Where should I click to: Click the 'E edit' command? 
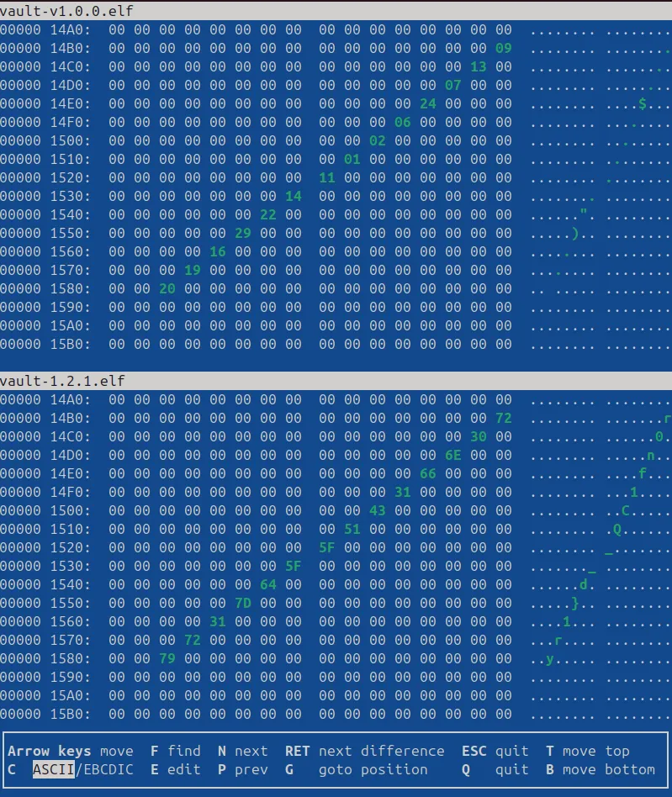(x=176, y=769)
